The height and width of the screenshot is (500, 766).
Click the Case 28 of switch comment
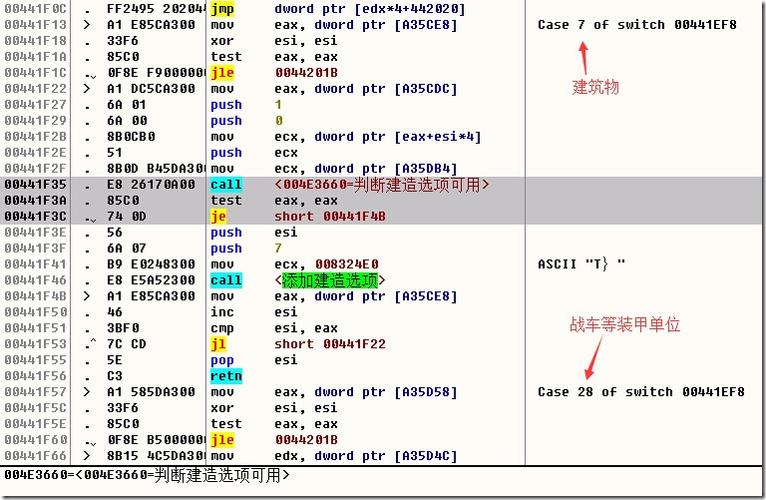pos(640,393)
